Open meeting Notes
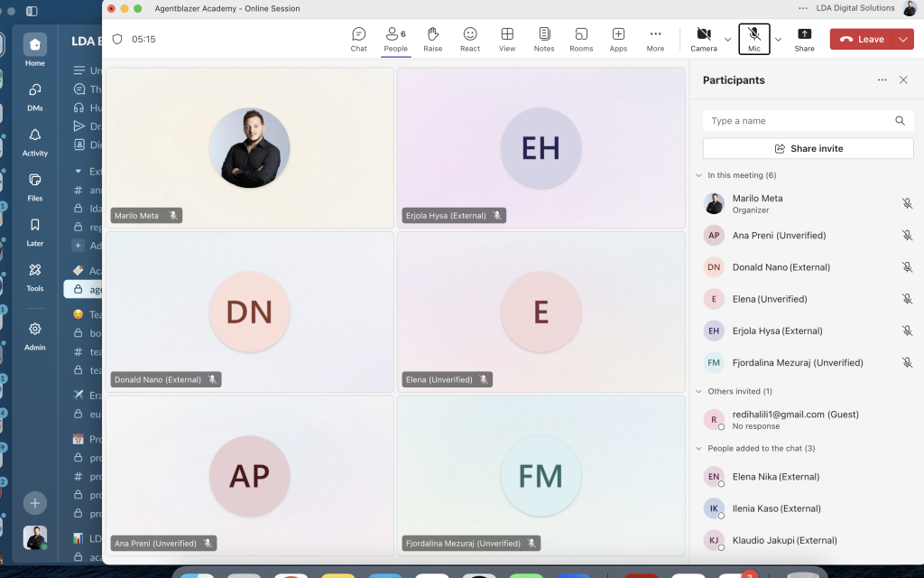The height and width of the screenshot is (578, 924). click(x=544, y=39)
